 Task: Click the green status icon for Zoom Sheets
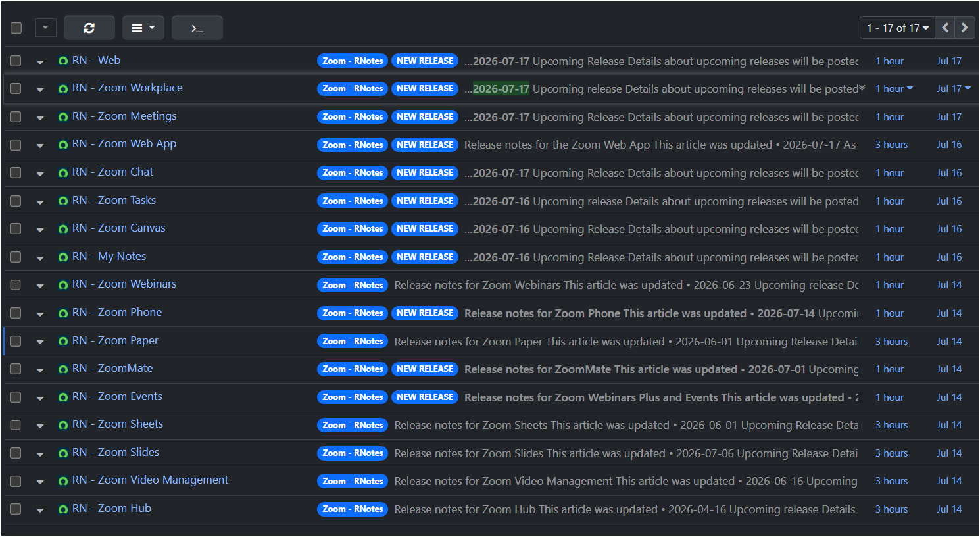pos(63,425)
